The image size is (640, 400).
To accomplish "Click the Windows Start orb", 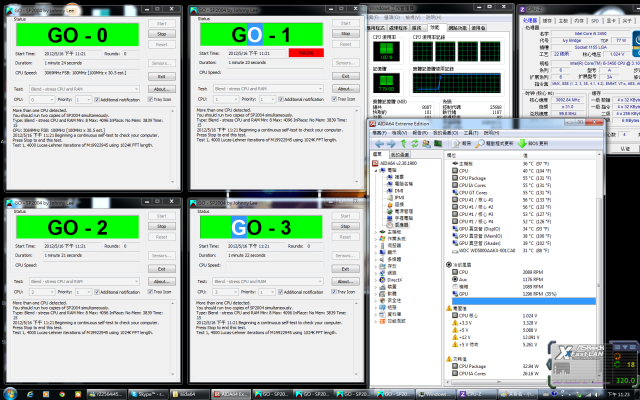I will point(10,394).
